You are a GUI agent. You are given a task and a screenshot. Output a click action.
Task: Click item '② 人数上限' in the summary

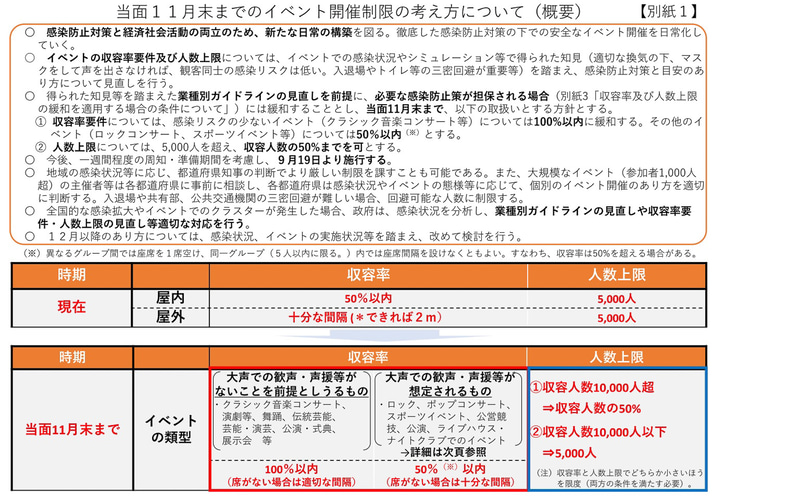(65, 147)
